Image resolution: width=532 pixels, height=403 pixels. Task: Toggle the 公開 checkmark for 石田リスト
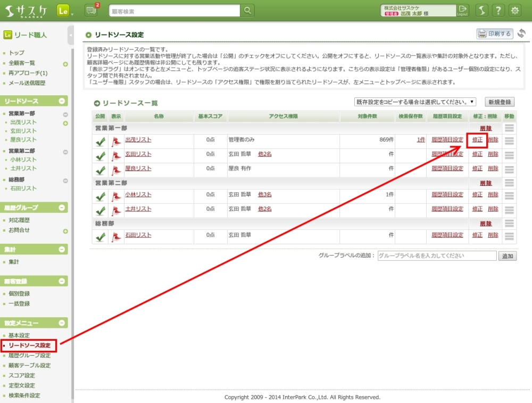point(100,237)
